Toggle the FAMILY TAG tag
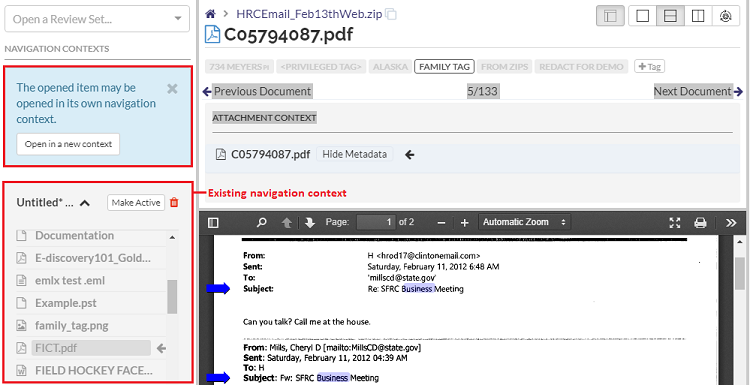The width and height of the screenshot is (750, 385). point(444,66)
